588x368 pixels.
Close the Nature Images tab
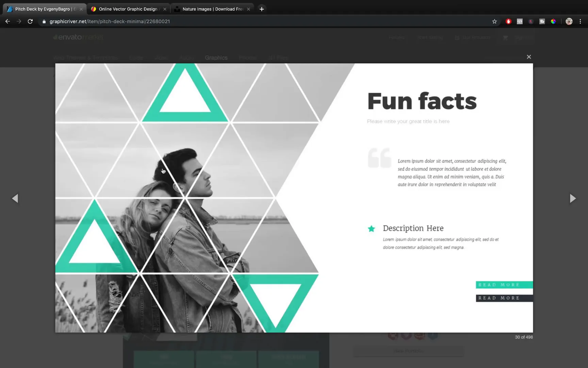coord(248,9)
